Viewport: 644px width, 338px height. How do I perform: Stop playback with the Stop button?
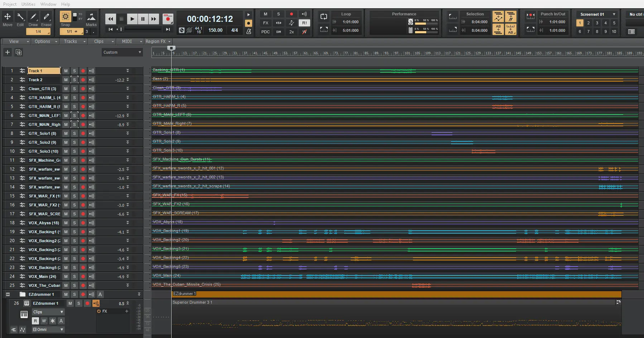(121, 19)
